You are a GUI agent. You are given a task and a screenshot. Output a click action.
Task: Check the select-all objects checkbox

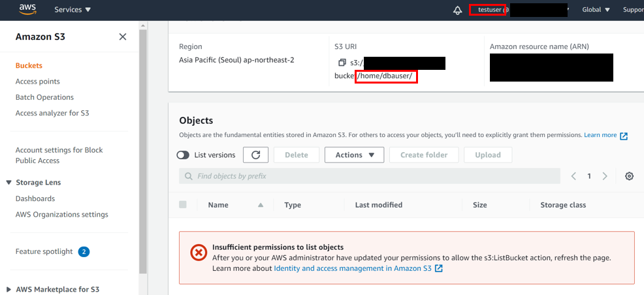(x=183, y=204)
